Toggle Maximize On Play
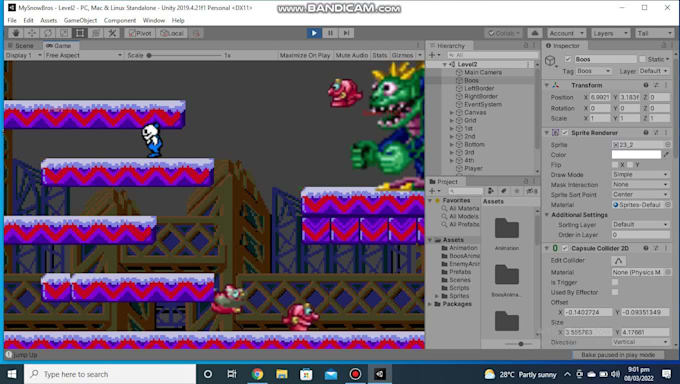 tap(305, 55)
